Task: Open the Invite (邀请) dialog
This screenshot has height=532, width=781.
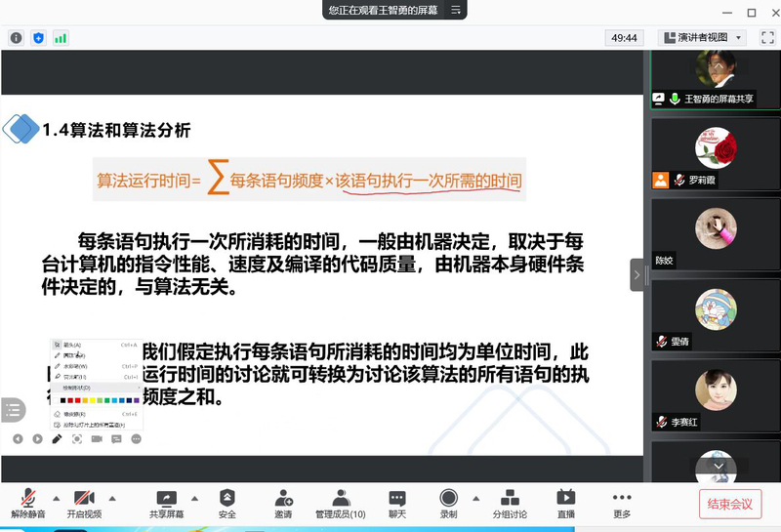Action: 283,504
